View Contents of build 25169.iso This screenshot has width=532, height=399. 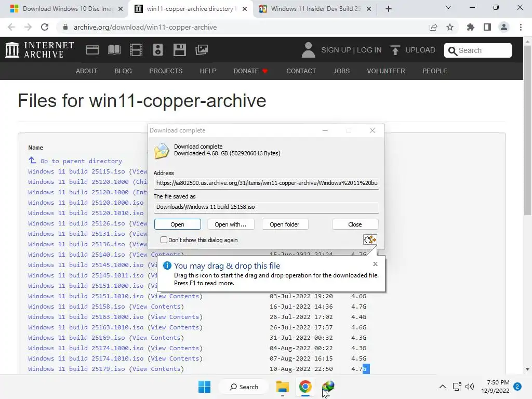click(x=156, y=338)
